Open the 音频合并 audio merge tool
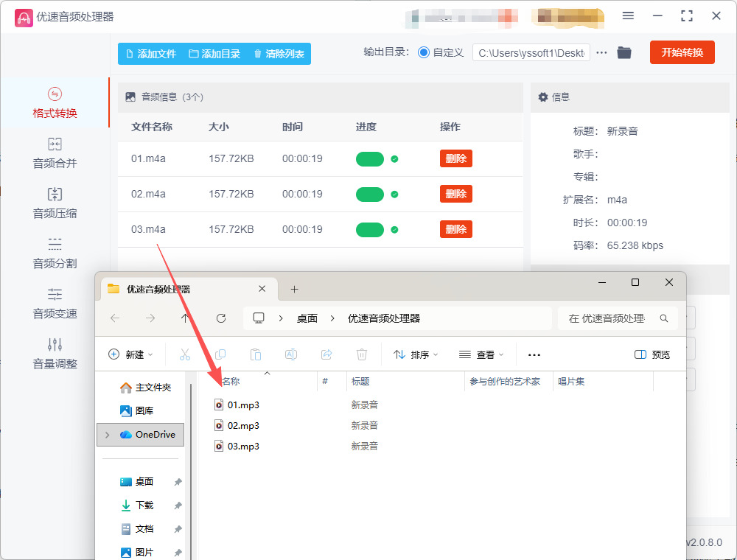737x560 pixels. (55, 153)
